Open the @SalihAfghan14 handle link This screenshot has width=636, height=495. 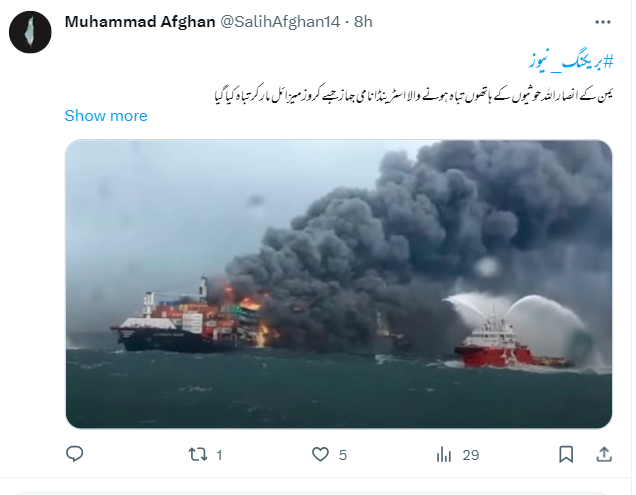(280, 22)
